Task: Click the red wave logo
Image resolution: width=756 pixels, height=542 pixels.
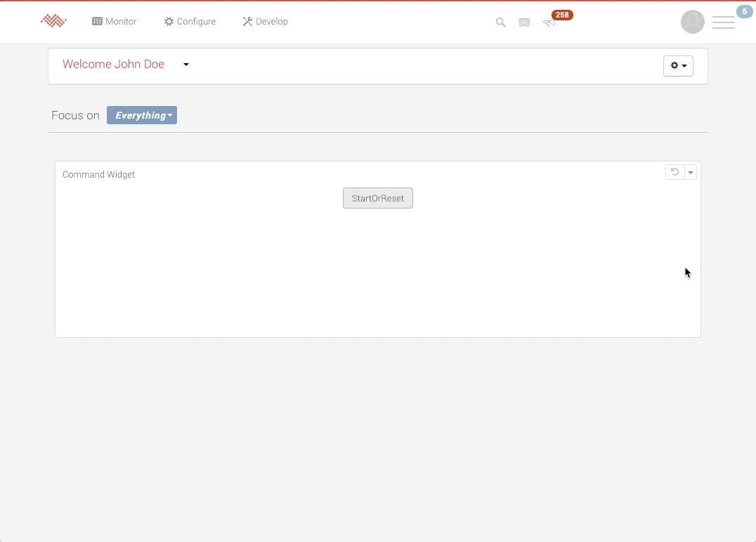Action: (53, 21)
